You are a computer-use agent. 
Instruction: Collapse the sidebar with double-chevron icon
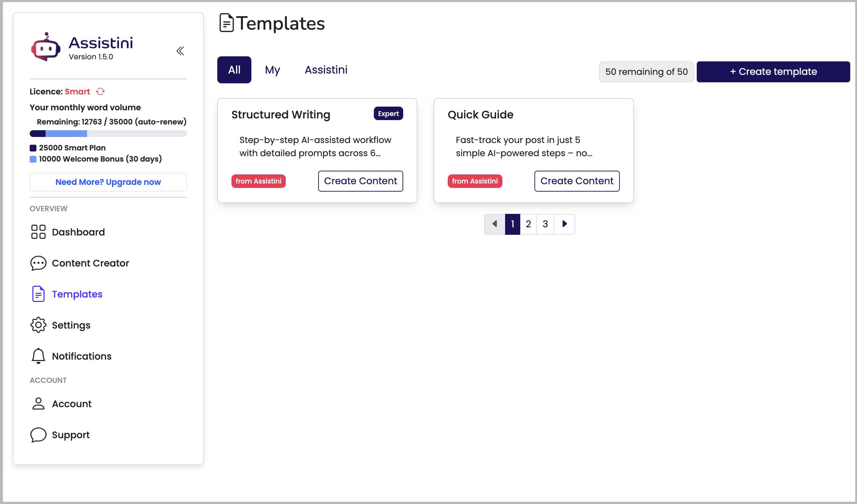tap(180, 51)
